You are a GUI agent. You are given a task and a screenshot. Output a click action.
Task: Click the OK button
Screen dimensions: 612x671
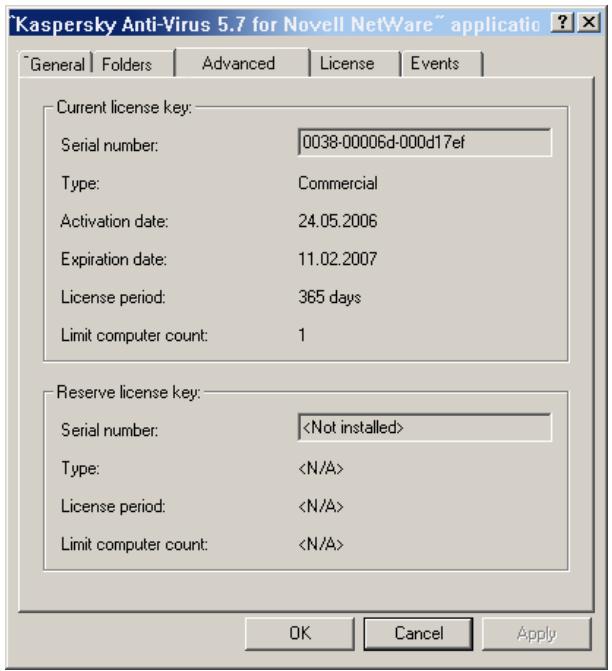coord(300,633)
